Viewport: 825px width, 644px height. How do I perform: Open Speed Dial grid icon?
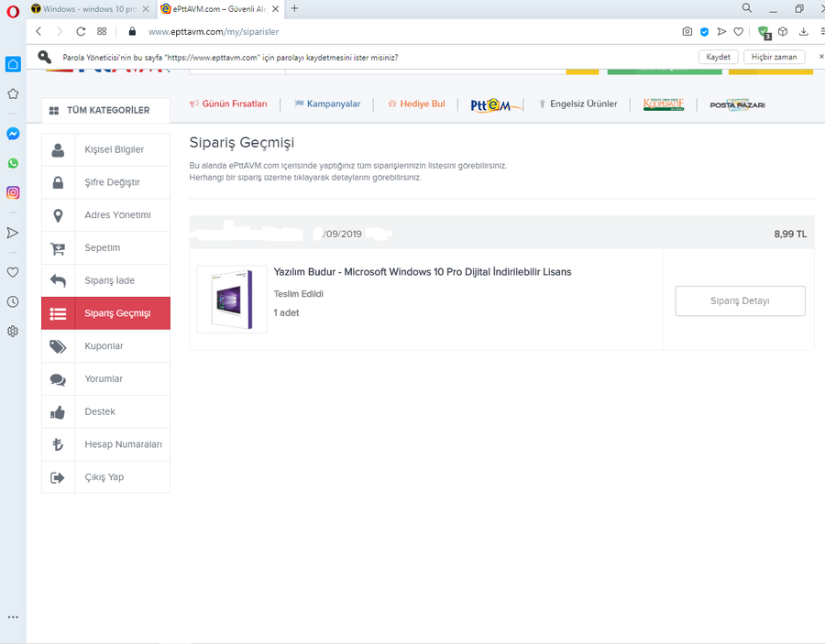[102, 31]
